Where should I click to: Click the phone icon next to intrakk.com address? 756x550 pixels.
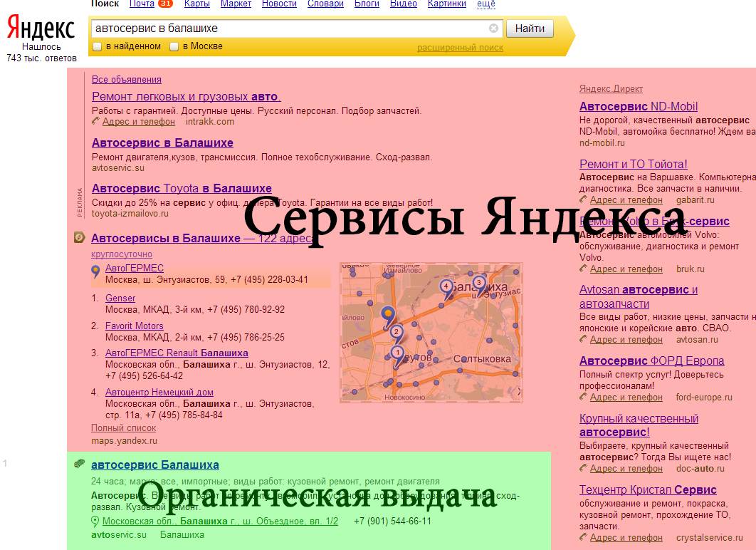point(95,120)
